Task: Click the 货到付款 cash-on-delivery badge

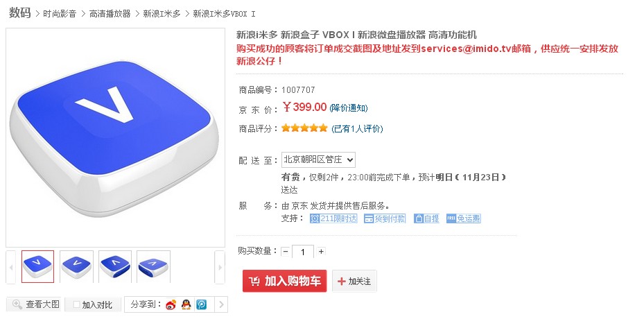Action: tap(385, 218)
